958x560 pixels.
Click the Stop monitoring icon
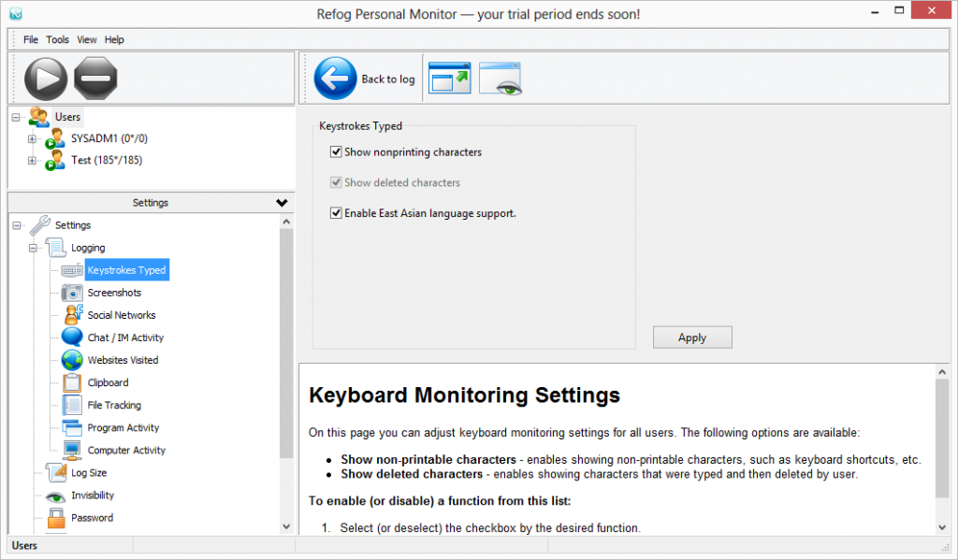coord(95,79)
